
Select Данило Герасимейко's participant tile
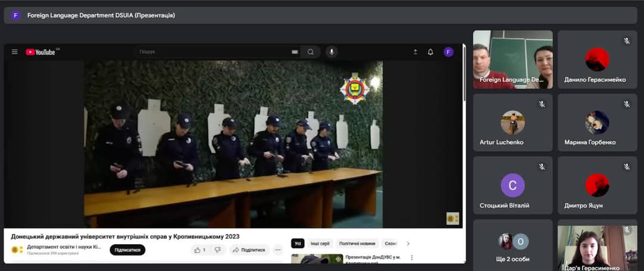point(597,60)
